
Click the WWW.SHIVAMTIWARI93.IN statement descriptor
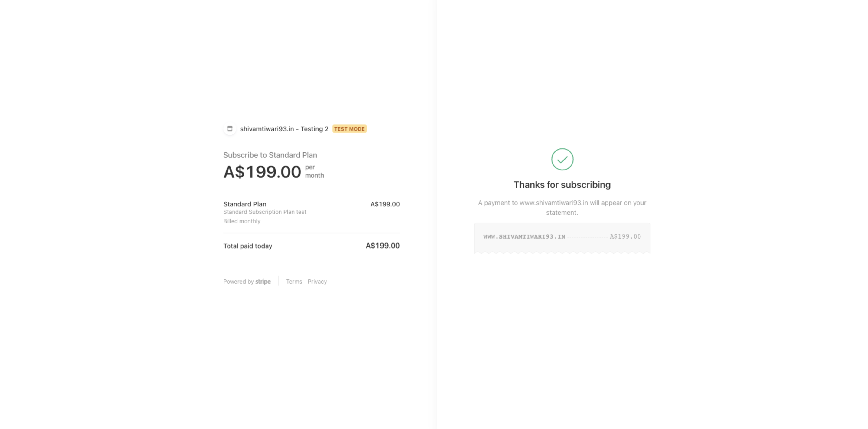[524, 237]
